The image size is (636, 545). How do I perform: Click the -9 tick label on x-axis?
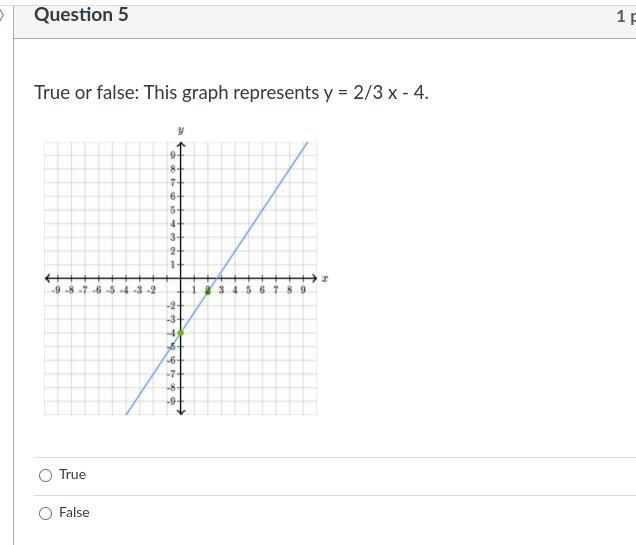coord(56,290)
